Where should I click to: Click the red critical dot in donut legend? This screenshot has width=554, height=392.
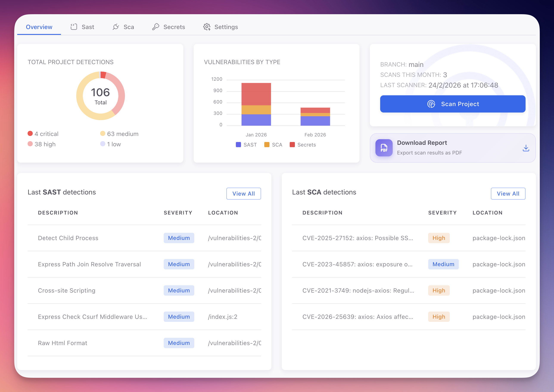(x=30, y=133)
